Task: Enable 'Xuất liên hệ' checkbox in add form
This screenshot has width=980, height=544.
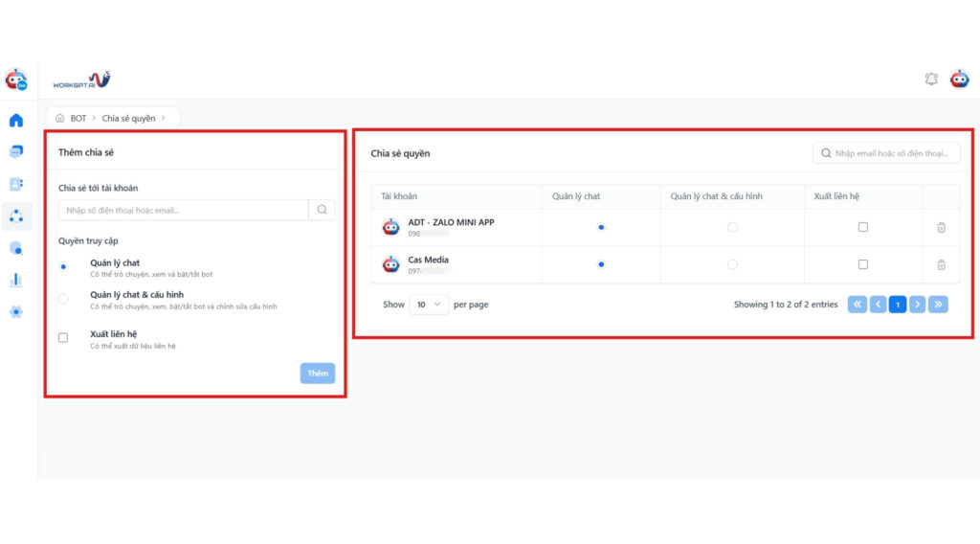Action: (x=64, y=338)
